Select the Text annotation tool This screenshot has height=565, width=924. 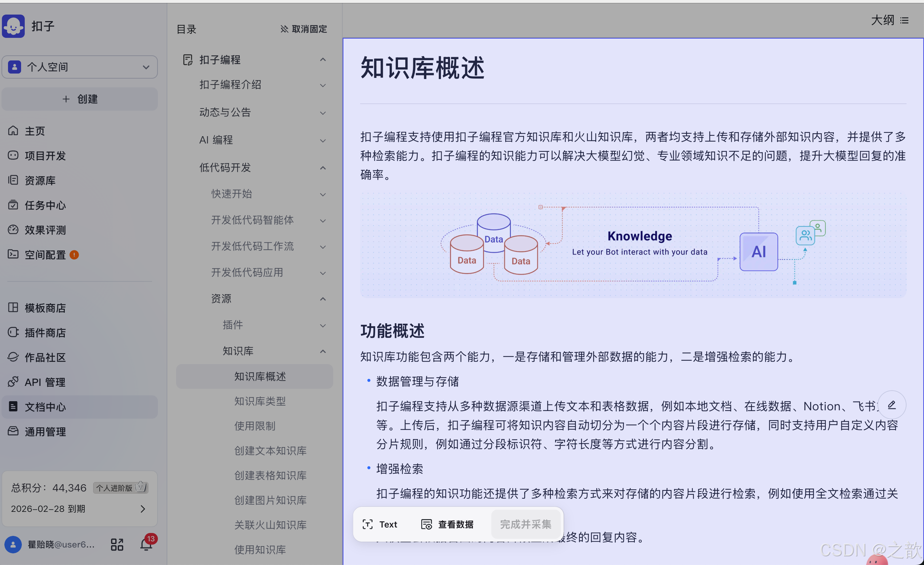pyautogui.click(x=380, y=524)
